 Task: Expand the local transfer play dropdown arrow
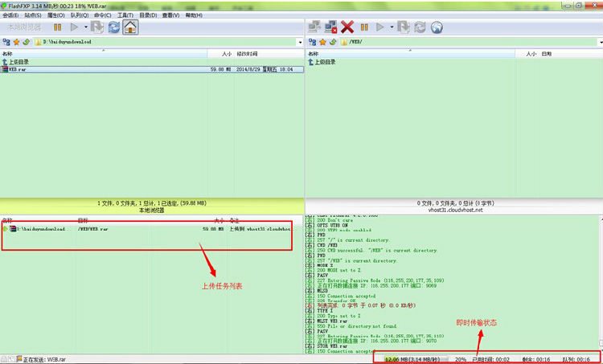pyautogui.click(x=86, y=27)
